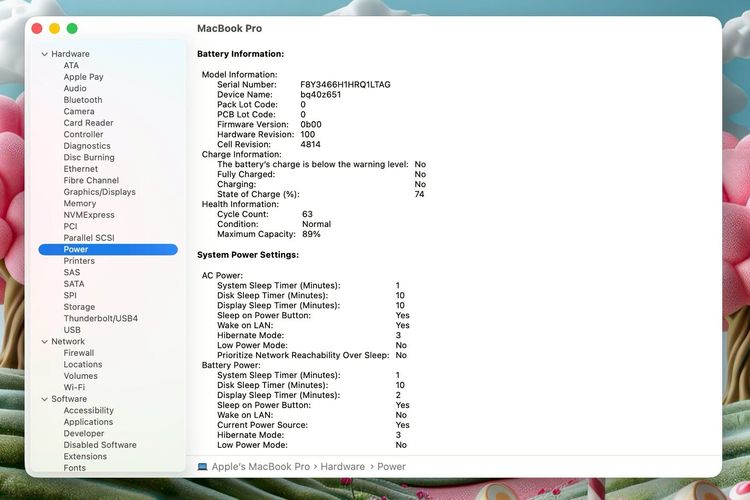Select SATA in the sidebar
The image size is (750, 500).
74,284
